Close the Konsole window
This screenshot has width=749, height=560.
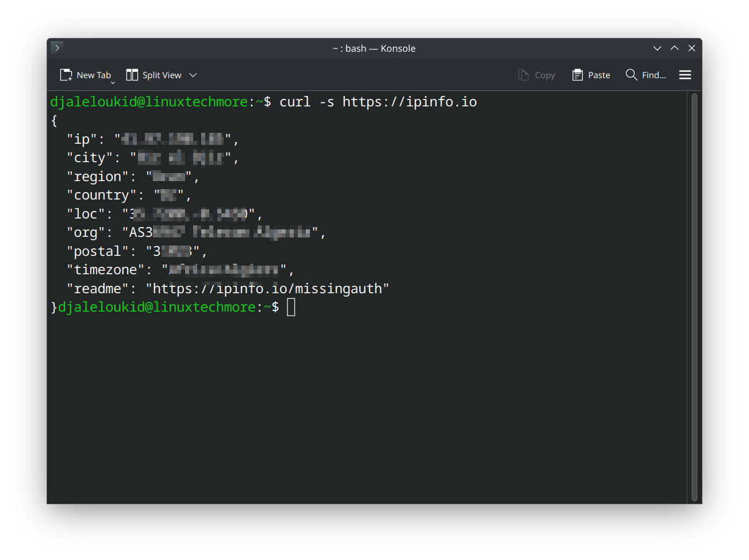click(x=692, y=48)
